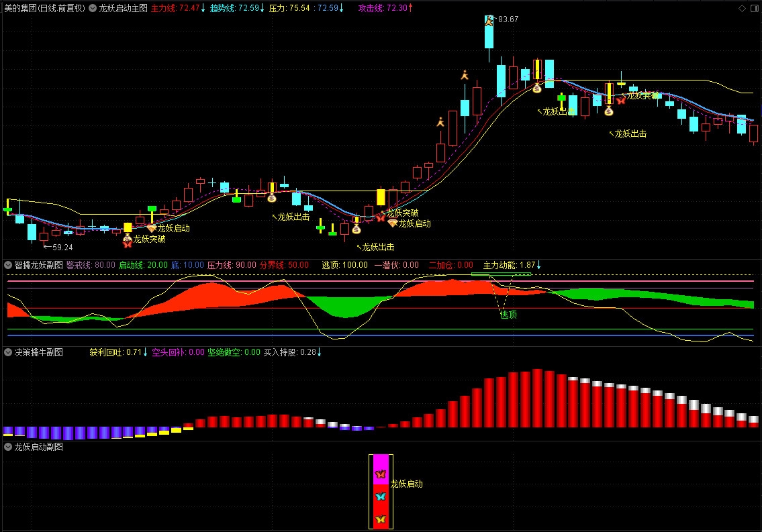Image resolution: width=762 pixels, height=532 pixels.
Task: Click the yellow butterfly icon in the bottom panel
Action: click(381, 519)
